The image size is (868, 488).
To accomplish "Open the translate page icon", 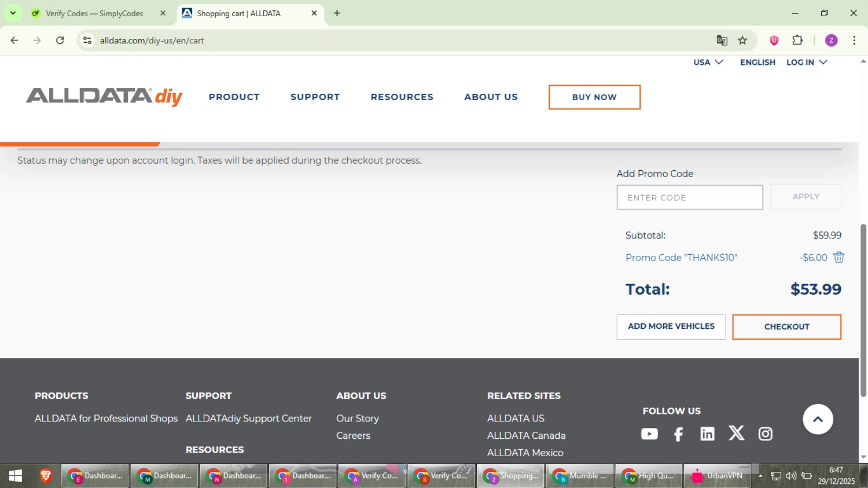I will (x=722, y=41).
